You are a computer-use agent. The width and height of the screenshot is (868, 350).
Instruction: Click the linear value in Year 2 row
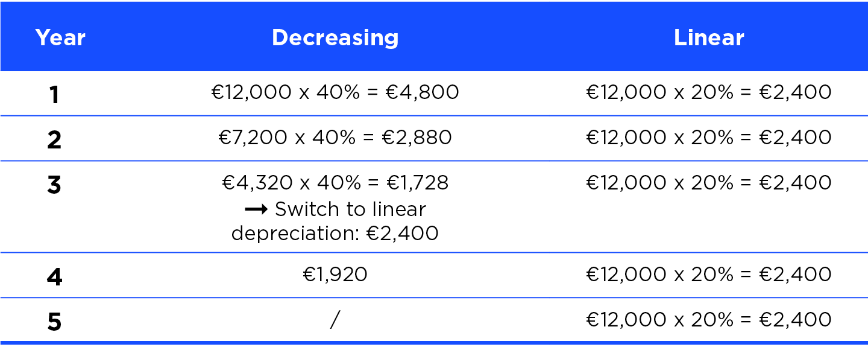709,138
